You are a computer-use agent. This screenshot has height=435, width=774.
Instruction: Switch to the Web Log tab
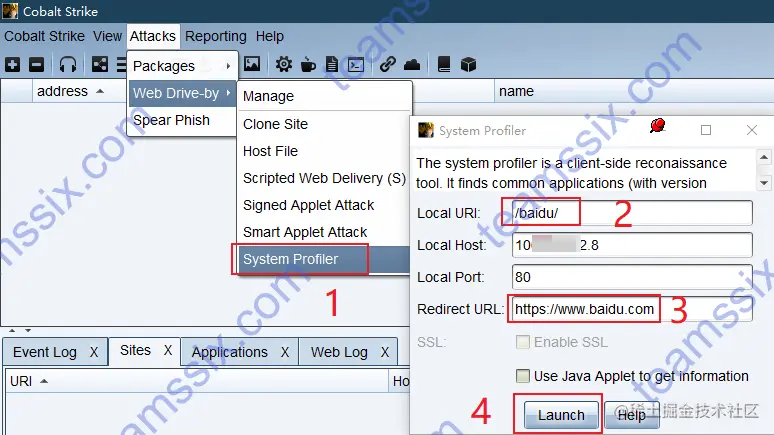tap(339, 352)
